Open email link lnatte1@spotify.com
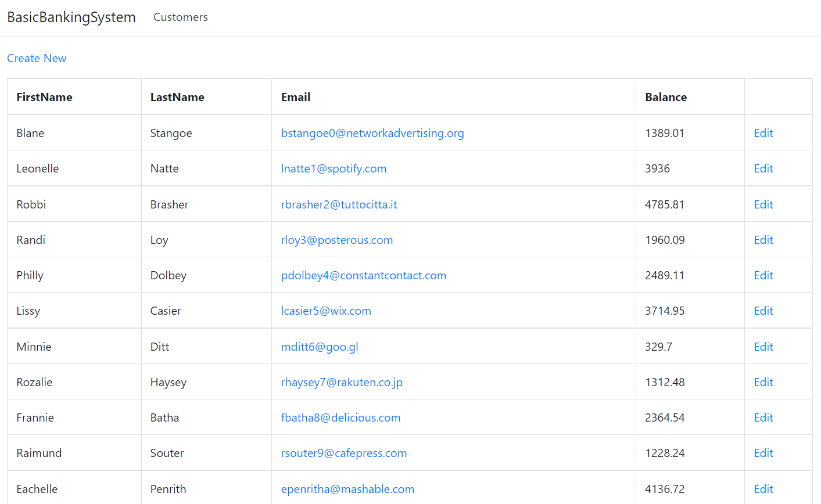Viewport: 821px width, 504px height. tap(334, 168)
